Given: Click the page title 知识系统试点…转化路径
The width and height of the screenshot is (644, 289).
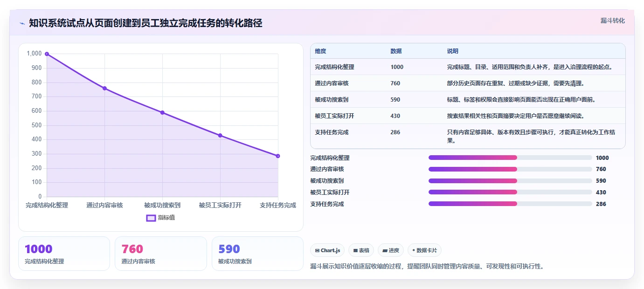Looking at the screenshot, I should (145, 23).
